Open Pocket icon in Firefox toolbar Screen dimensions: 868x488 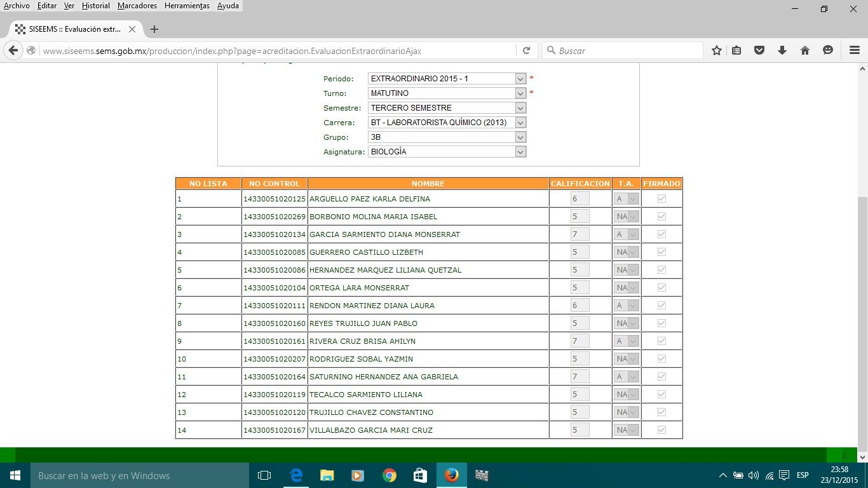(x=759, y=50)
